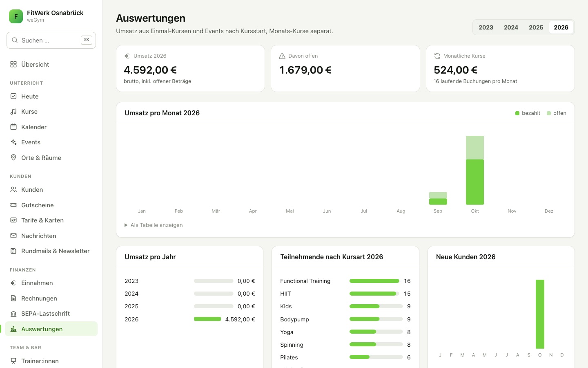Go to the Kunden list
588x368 pixels.
pyautogui.click(x=51, y=189)
